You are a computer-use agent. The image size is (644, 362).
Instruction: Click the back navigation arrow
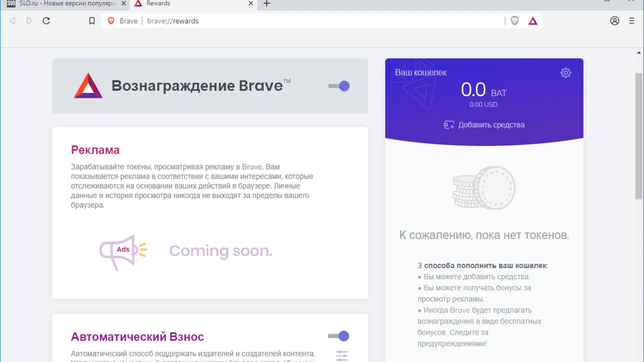point(13,21)
